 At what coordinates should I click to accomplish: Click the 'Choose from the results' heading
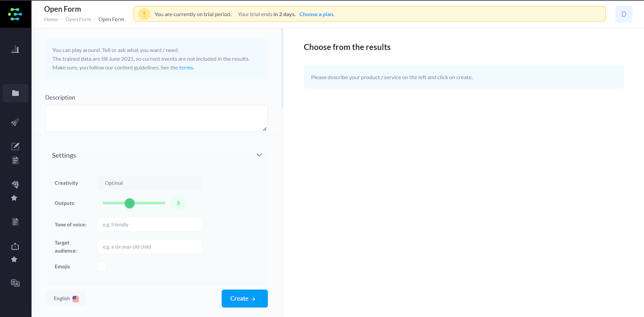(x=347, y=47)
